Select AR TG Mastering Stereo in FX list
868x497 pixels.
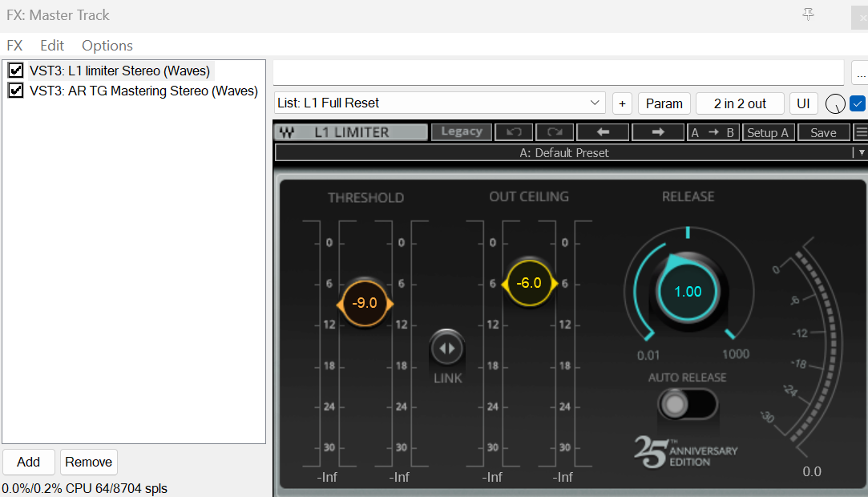[143, 91]
